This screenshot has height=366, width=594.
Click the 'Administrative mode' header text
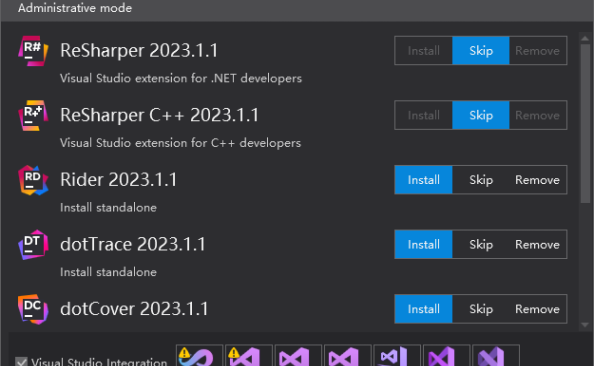coord(75,8)
